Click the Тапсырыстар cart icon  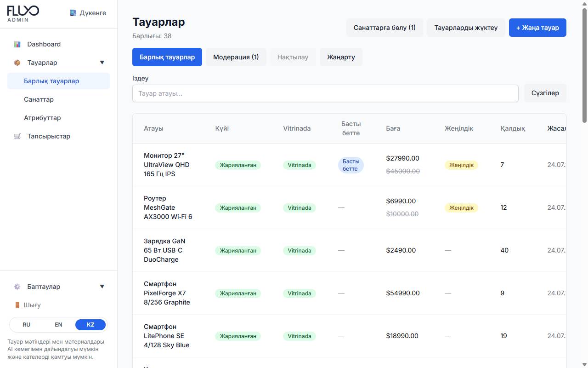17,136
